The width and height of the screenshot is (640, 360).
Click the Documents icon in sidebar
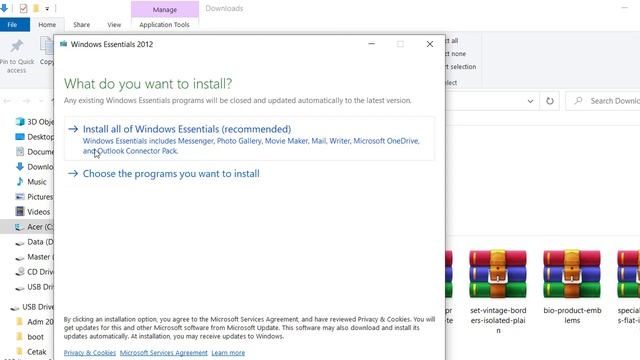pos(20,152)
